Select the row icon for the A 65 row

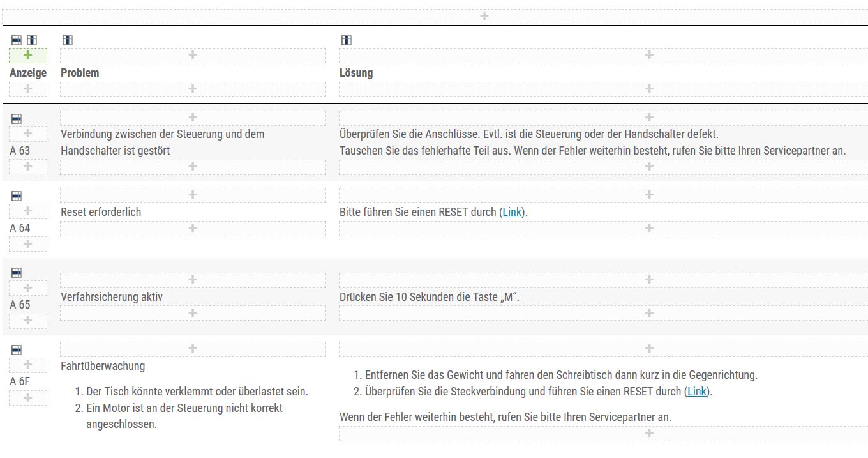click(x=17, y=273)
